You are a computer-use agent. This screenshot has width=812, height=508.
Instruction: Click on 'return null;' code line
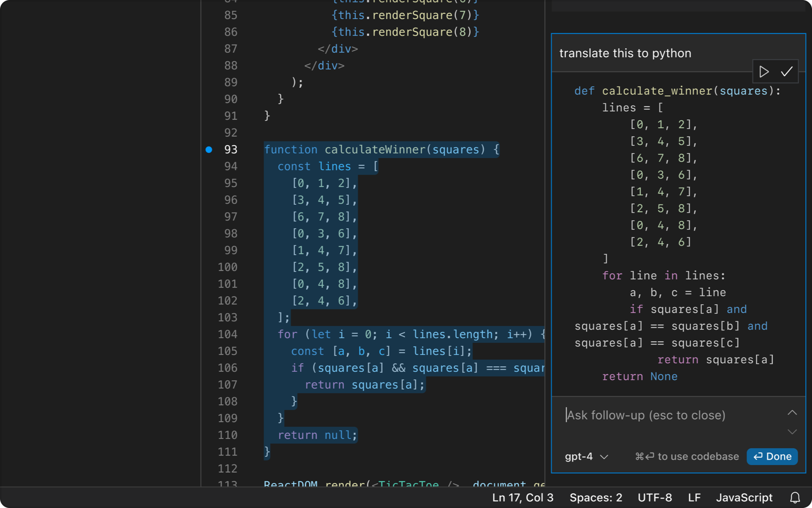pos(317,435)
